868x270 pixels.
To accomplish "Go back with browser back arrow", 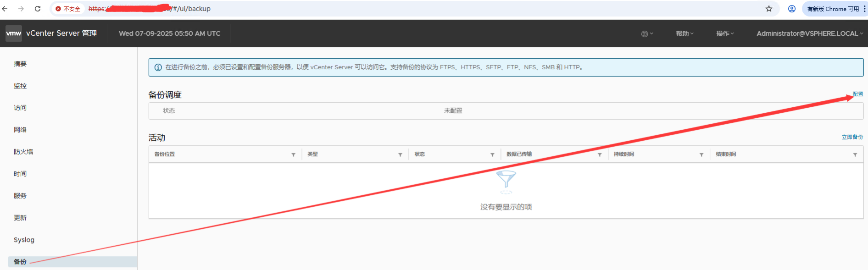I will (x=5, y=9).
